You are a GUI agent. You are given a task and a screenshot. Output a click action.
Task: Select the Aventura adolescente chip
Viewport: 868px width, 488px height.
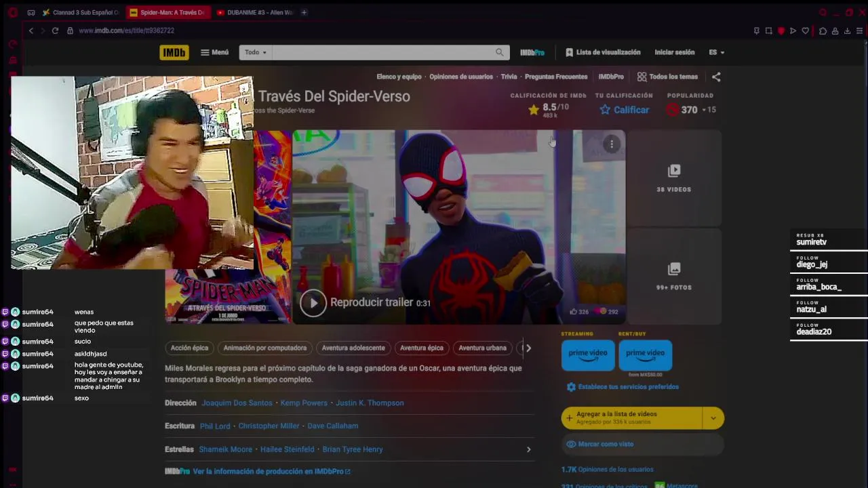point(353,348)
